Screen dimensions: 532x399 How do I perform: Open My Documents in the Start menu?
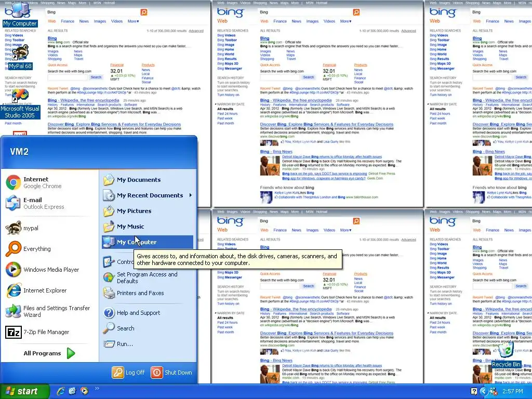[147, 180]
